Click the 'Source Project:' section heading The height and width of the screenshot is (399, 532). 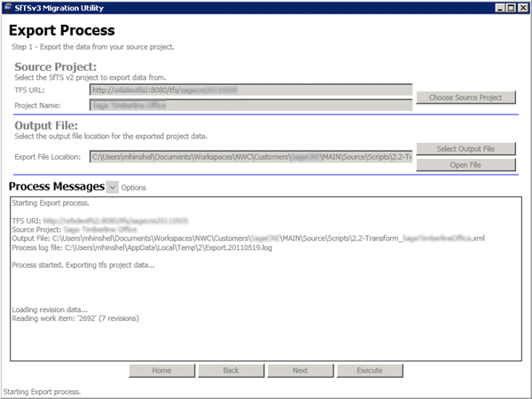pyautogui.click(x=56, y=66)
